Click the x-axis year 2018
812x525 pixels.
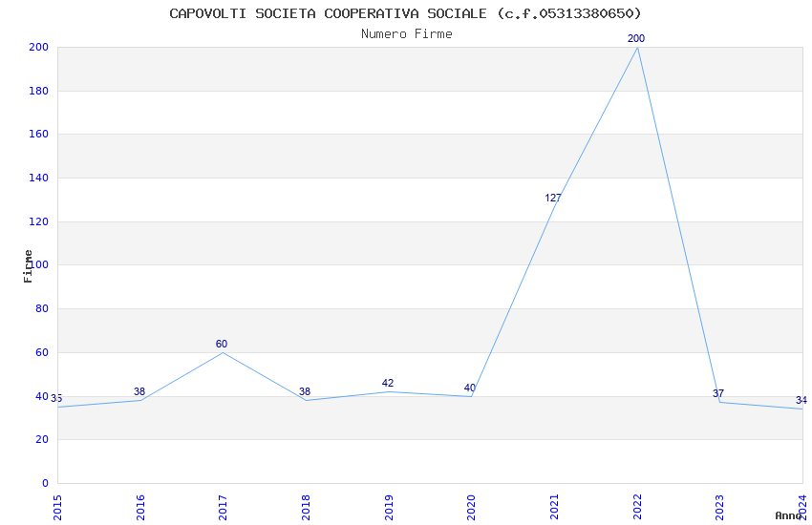click(306, 508)
